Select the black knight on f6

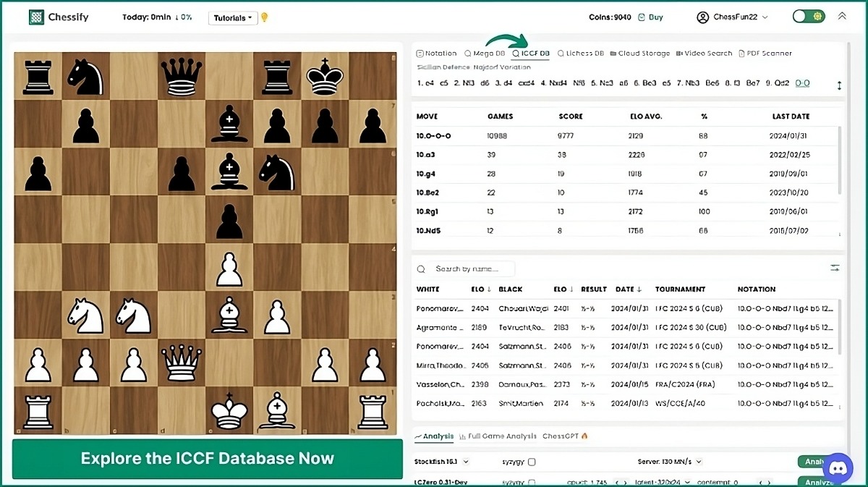point(278,171)
